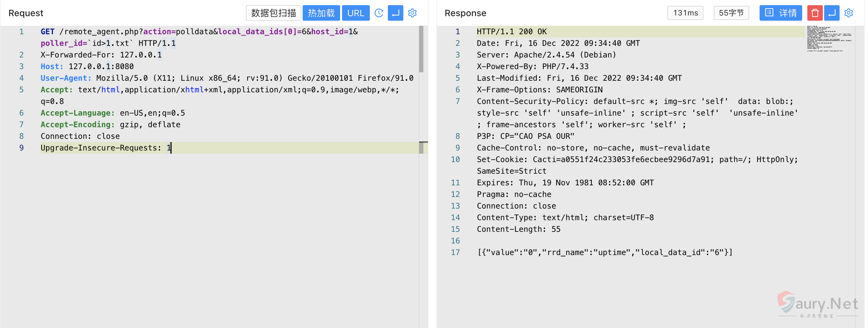Open Response editor settings gear
The width and height of the screenshot is (868, 328).
point(848,13)
